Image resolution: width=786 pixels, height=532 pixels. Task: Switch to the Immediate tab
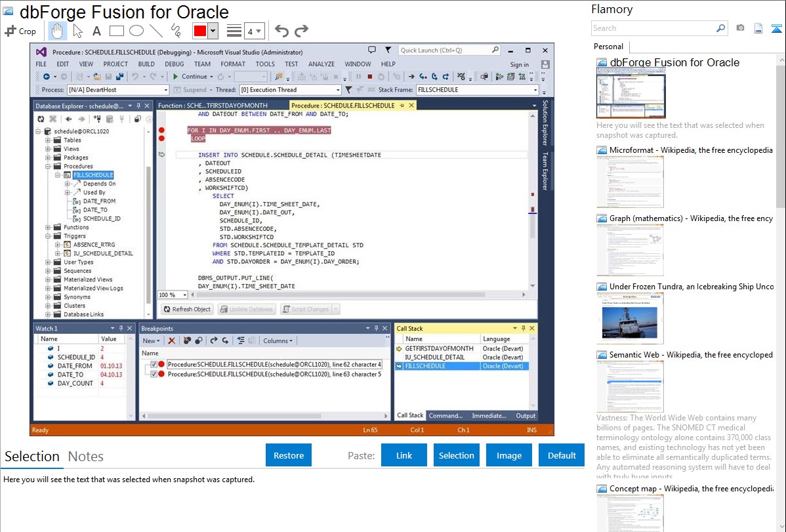pyautogui.click(x=489, y=416)
